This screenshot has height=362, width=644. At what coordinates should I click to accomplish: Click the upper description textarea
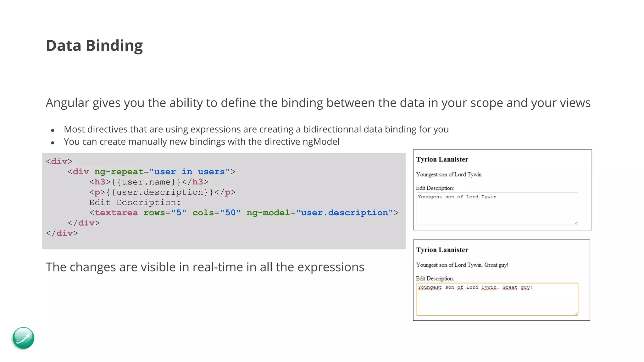tap(497, 209)
